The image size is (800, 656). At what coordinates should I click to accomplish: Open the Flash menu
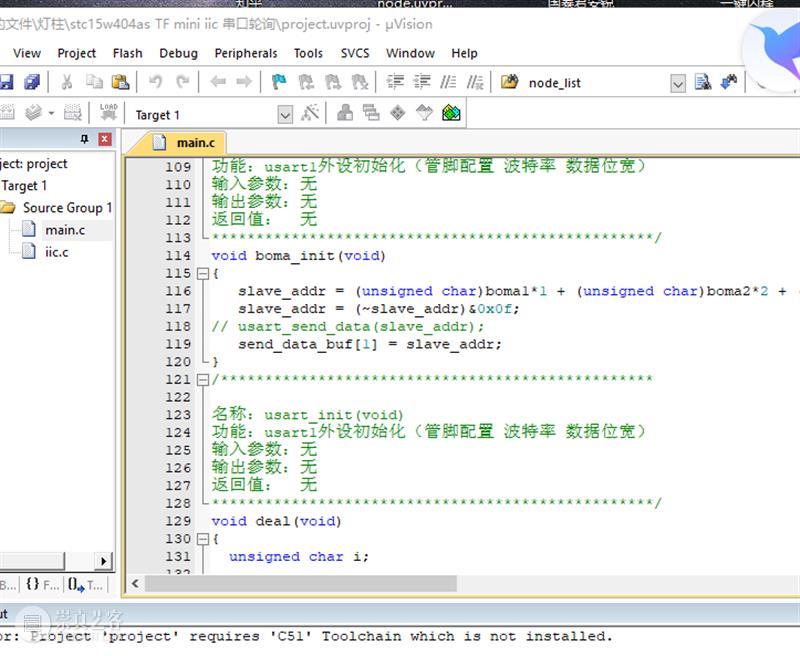point(128,53)
